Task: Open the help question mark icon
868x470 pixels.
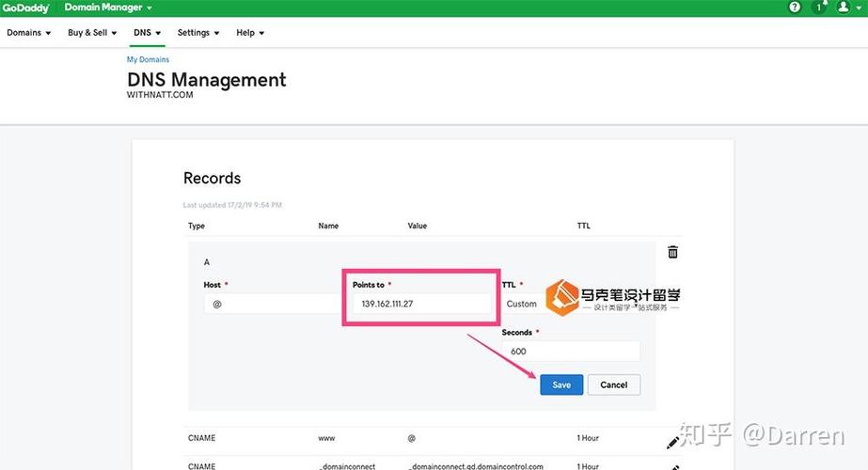Action: 795,8
